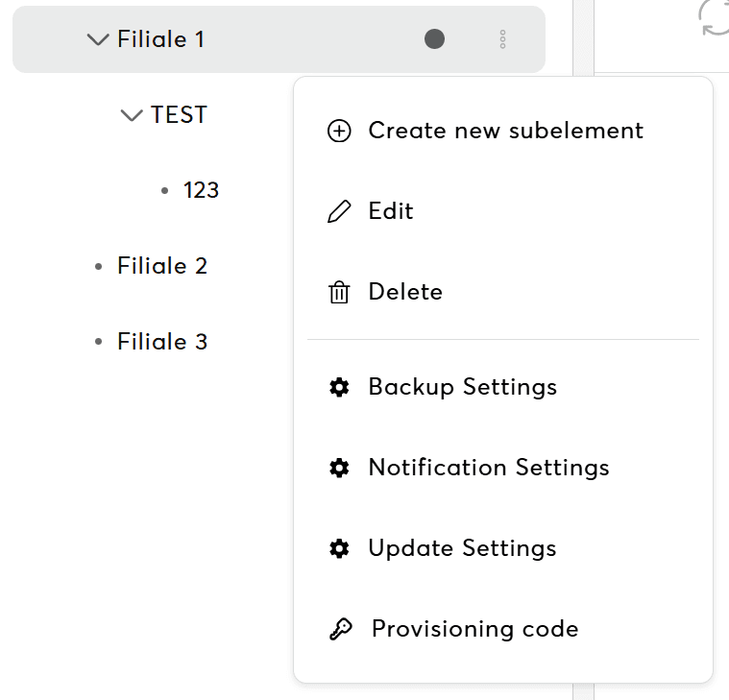
Task: Click the gear icon beside Notification Settings
Action: pyautogui.click(x=339, y=468)
